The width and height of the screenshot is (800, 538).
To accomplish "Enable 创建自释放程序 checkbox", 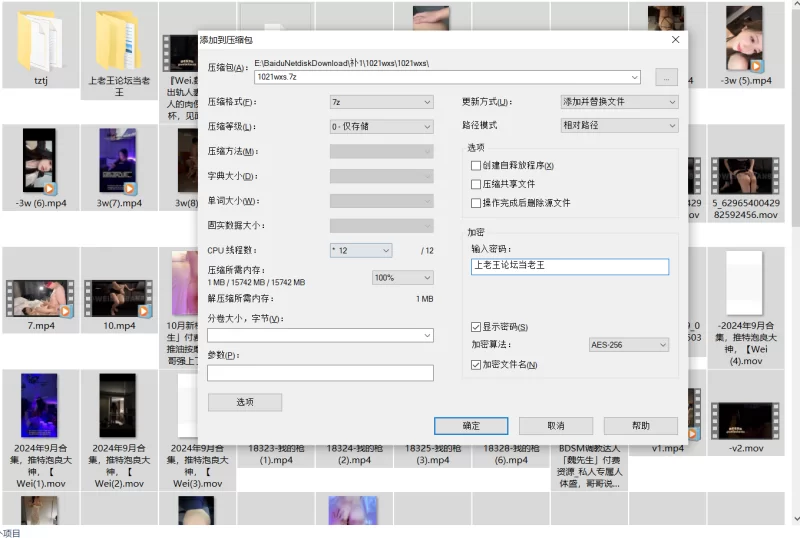I will 476,166.
